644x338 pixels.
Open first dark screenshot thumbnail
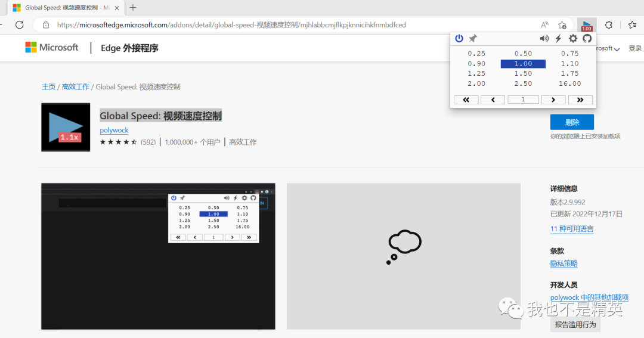[x=158, y=256]
